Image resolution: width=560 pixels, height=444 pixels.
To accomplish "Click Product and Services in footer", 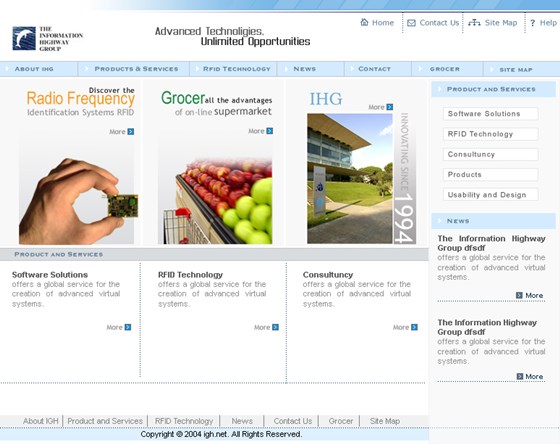I will 105,421.
